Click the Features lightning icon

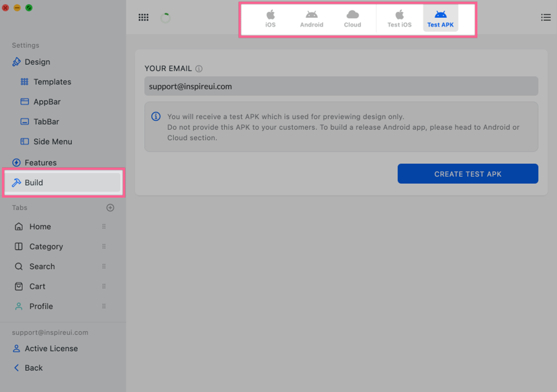(x=16, y=162)
